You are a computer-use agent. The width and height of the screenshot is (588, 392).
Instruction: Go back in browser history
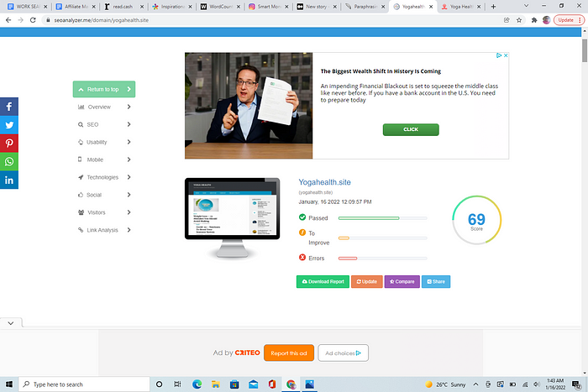8,20
